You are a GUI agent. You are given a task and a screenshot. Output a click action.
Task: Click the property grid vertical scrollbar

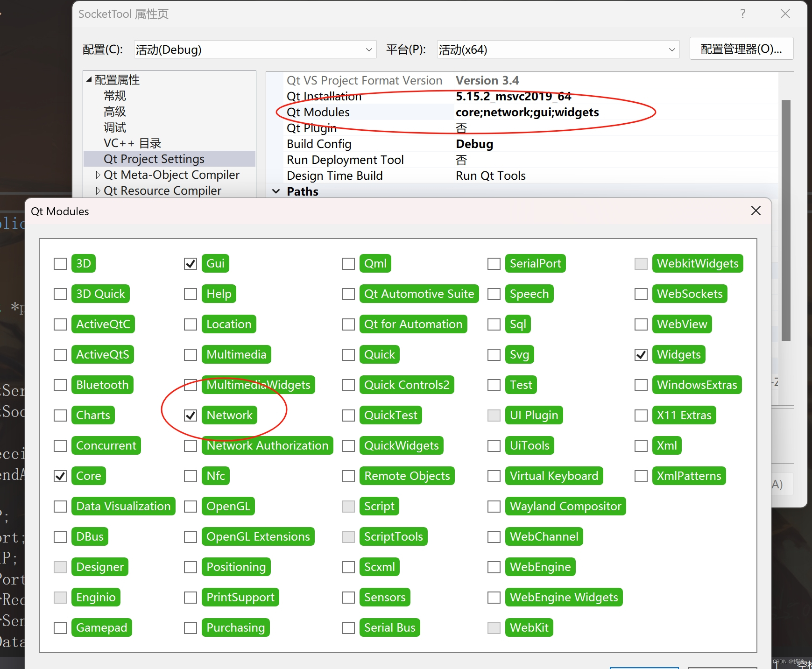pyautogui.click(x=786, y=220)
